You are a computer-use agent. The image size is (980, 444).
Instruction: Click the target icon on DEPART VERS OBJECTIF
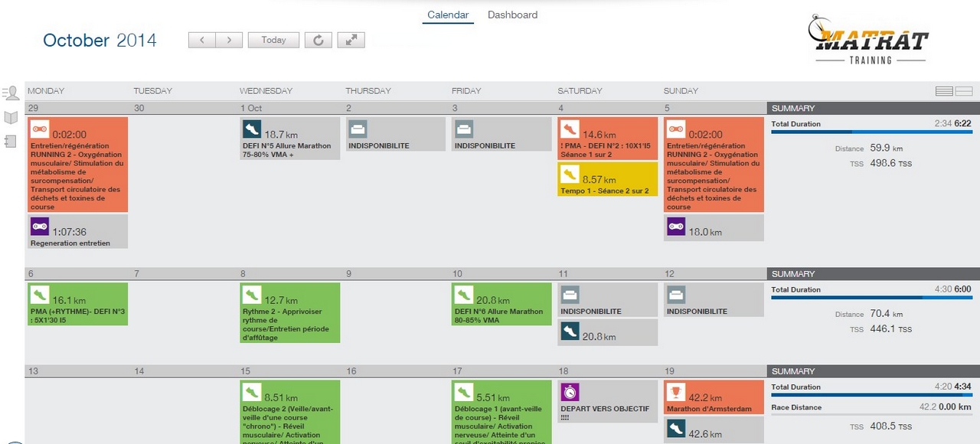point(570,390)
